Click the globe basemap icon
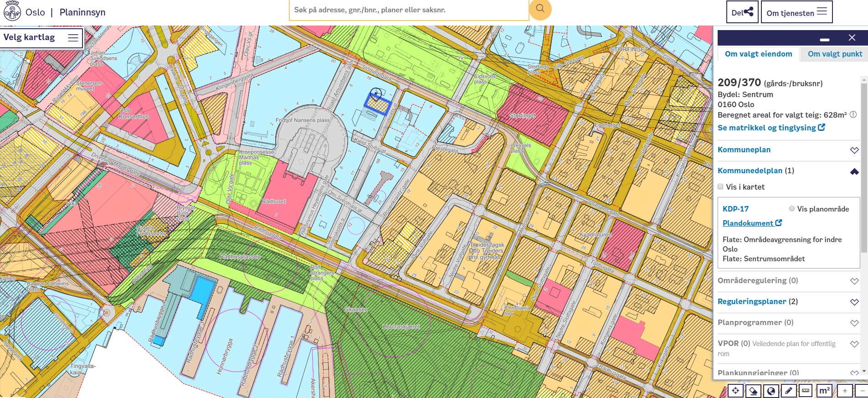 point(771,391)
